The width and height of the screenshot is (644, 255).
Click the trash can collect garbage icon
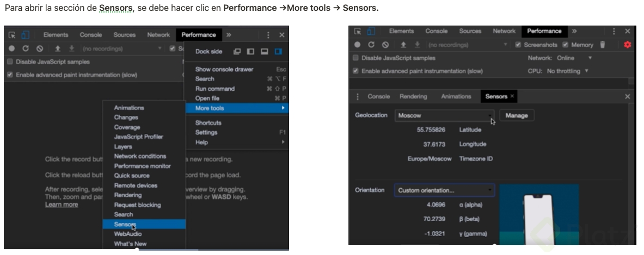click(x=602, y=45)
